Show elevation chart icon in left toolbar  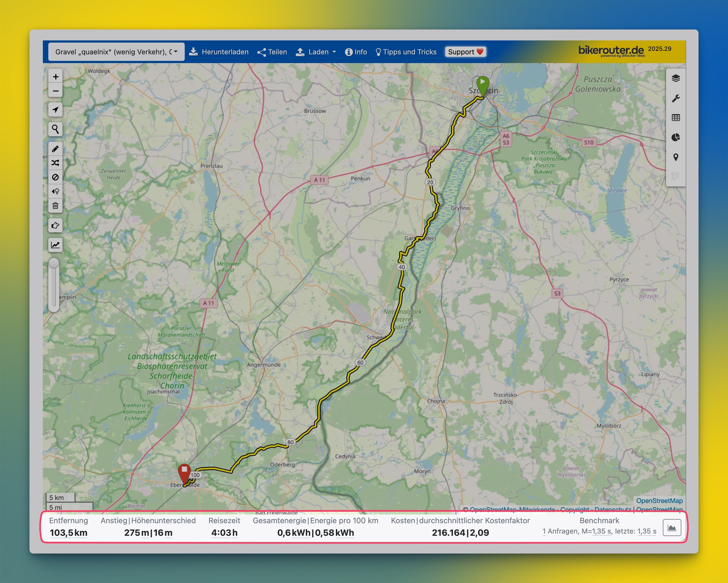pos(55,245)
